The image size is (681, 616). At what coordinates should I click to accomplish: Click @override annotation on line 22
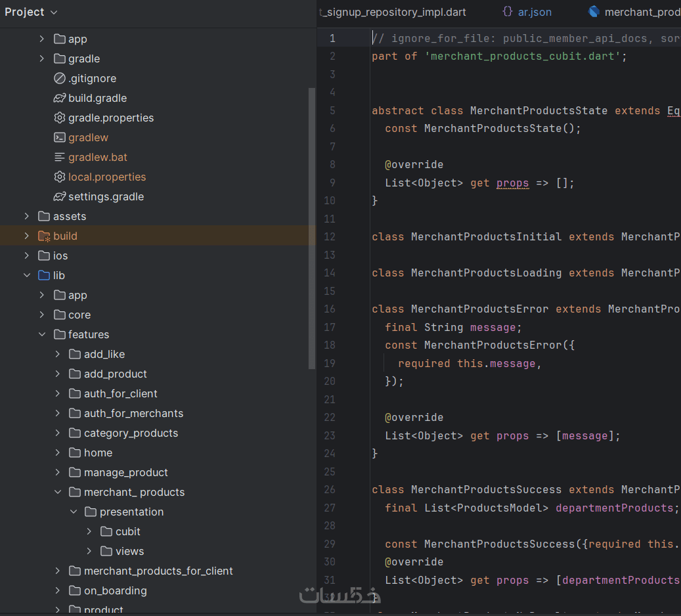[x=414, y=418]
